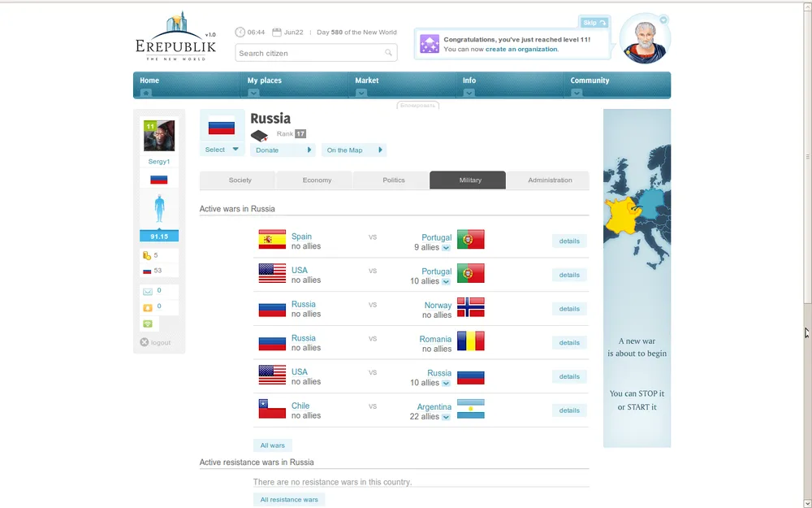Switch to the Economy tab
The width and height of the screenshot is (812, 508).
click(317, 180)
